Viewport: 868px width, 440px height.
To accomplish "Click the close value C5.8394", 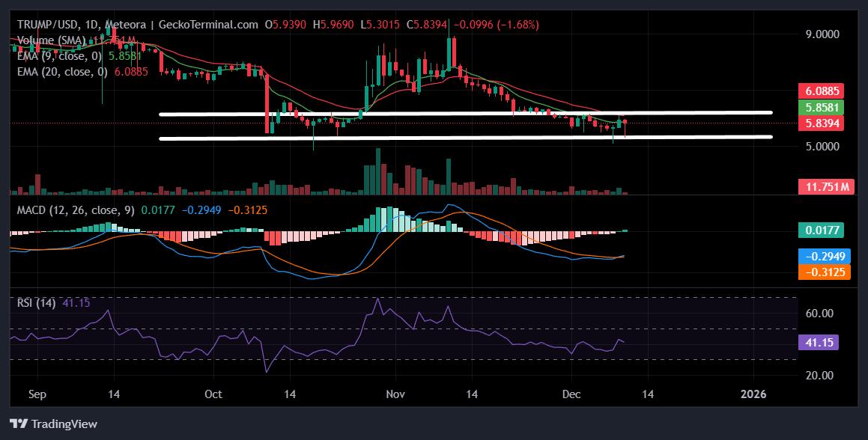I will (427, 25).
